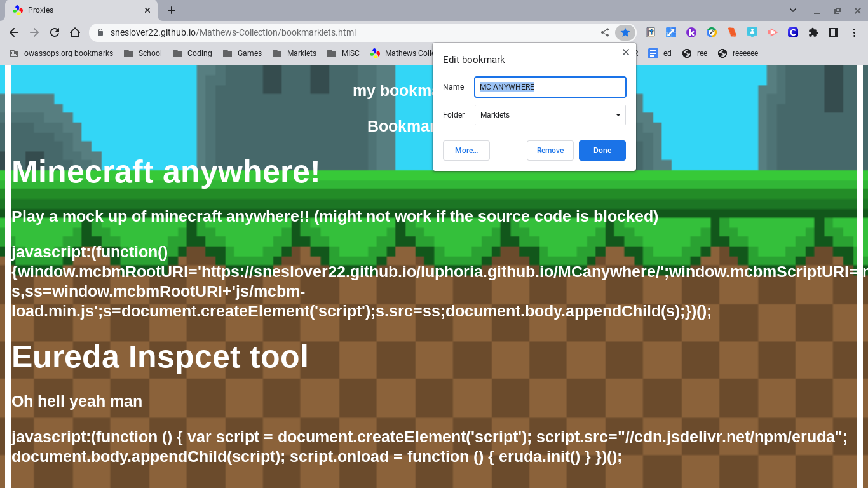Open the book with arrow extension
868x488 pixels.
click(x=651, y=32)
